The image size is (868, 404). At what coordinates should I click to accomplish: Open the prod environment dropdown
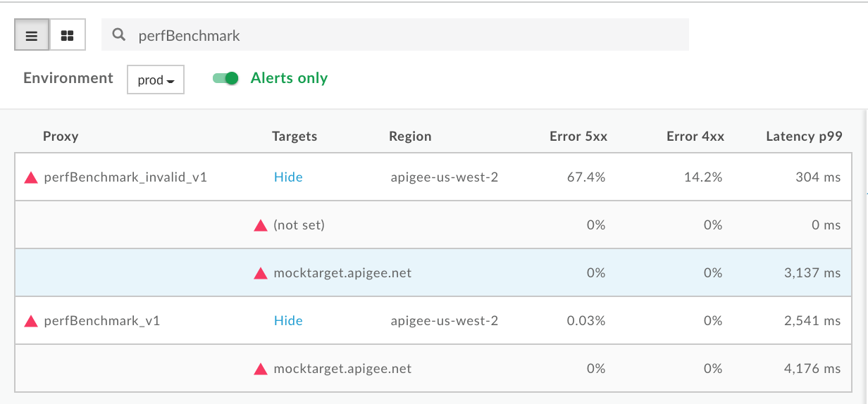[156, 80]
